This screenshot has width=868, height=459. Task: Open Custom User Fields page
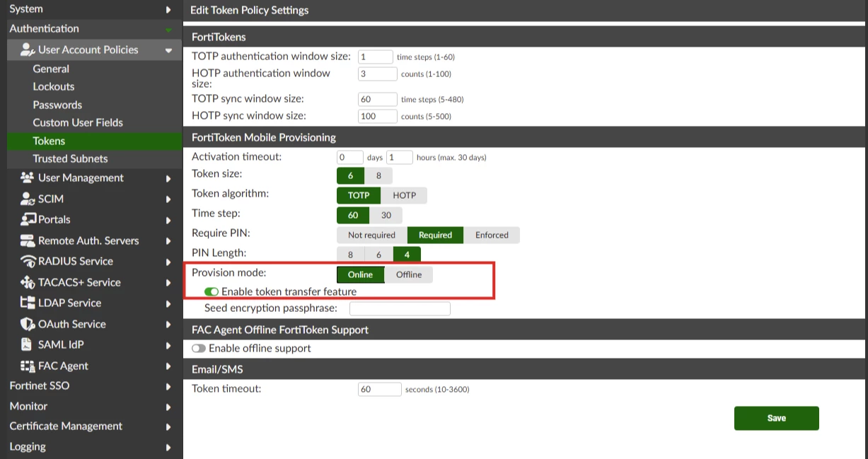(78, 122)
